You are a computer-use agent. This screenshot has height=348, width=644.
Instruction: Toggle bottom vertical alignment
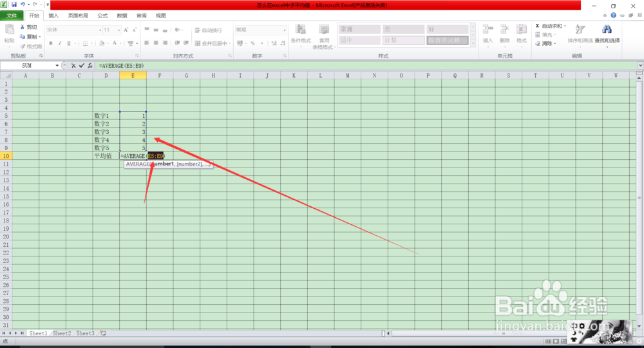click(165, 30)
